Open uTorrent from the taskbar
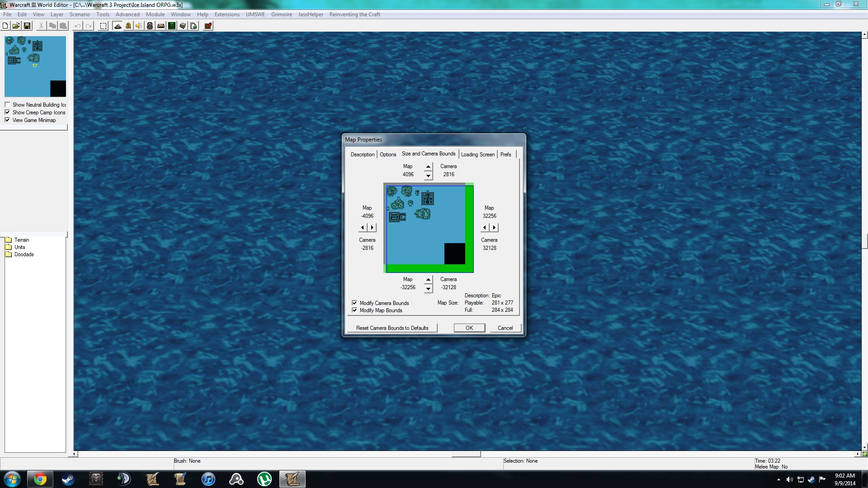This screenshot has height=488, width=868. click(264, 479)
